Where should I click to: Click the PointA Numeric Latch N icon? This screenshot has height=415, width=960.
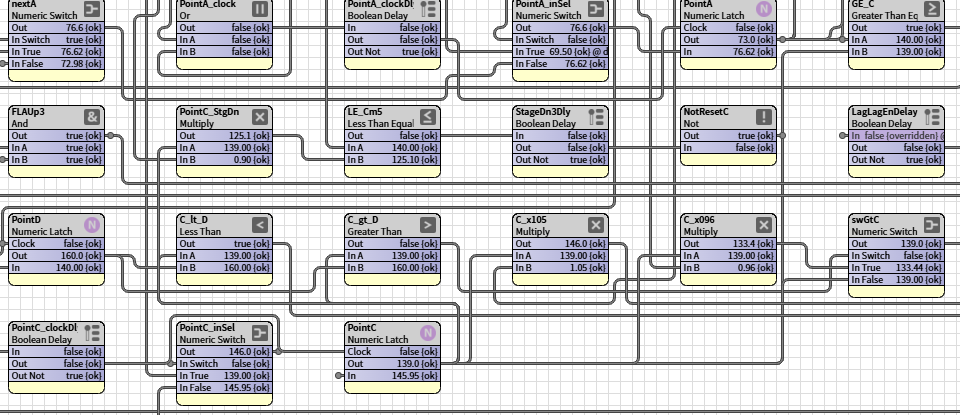click(x=763, y=9)
